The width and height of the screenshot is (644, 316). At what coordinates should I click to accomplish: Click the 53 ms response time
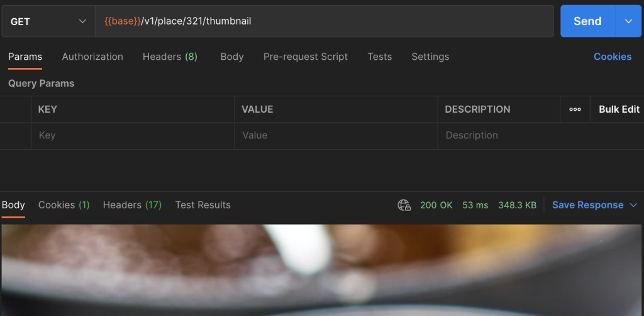tap(475, 205)
